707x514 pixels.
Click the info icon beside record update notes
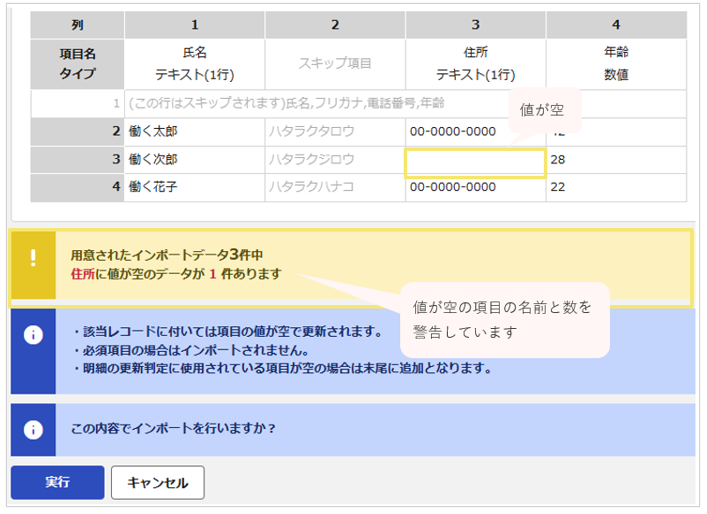point(33,335)
